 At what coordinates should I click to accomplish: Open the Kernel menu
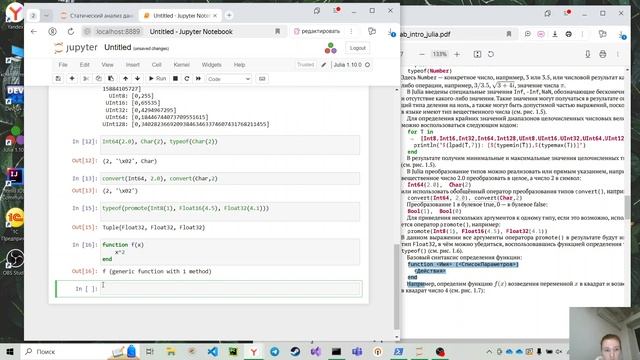click(x=181, y=65)
